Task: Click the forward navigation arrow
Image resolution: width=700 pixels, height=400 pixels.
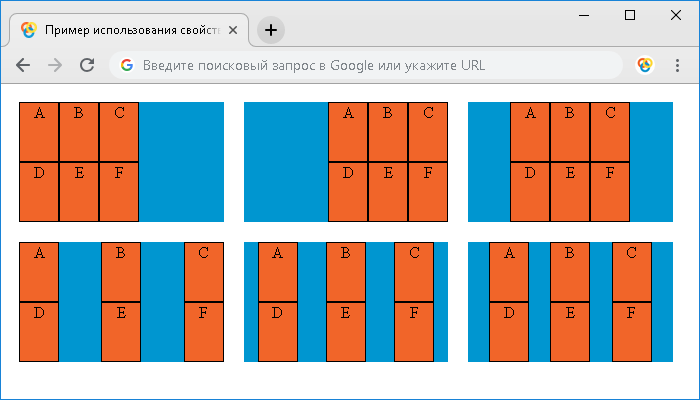Action: [x=55, y=65]
